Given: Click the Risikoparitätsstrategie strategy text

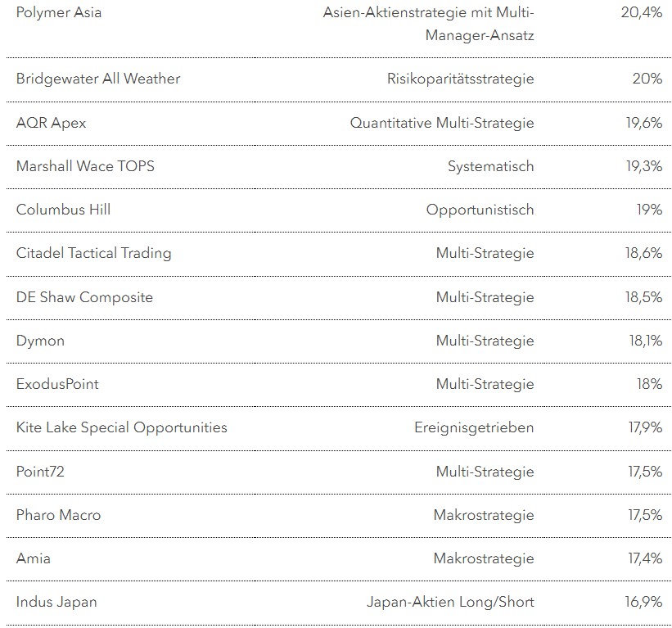Looking at the screenshot, I should point(460,79).
